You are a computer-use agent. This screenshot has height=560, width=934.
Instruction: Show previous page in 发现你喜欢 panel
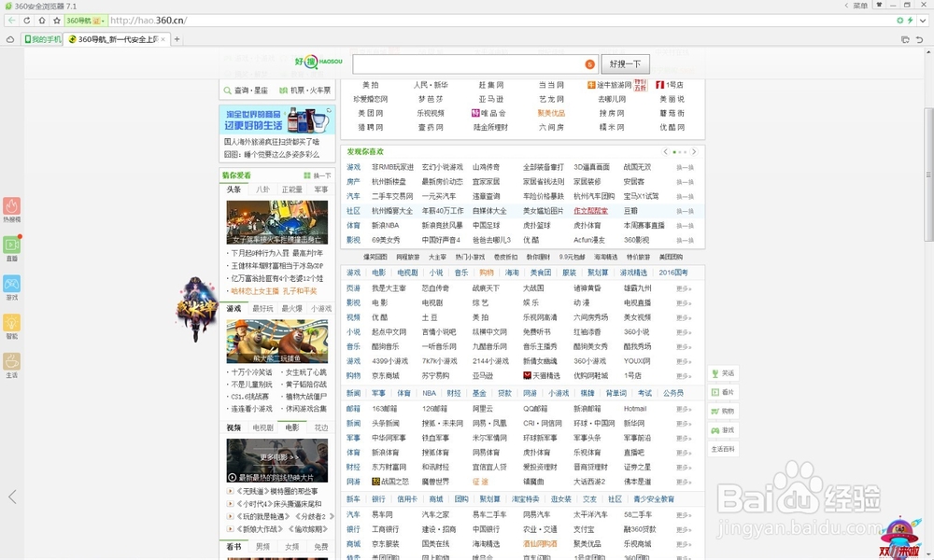[666, 152]
